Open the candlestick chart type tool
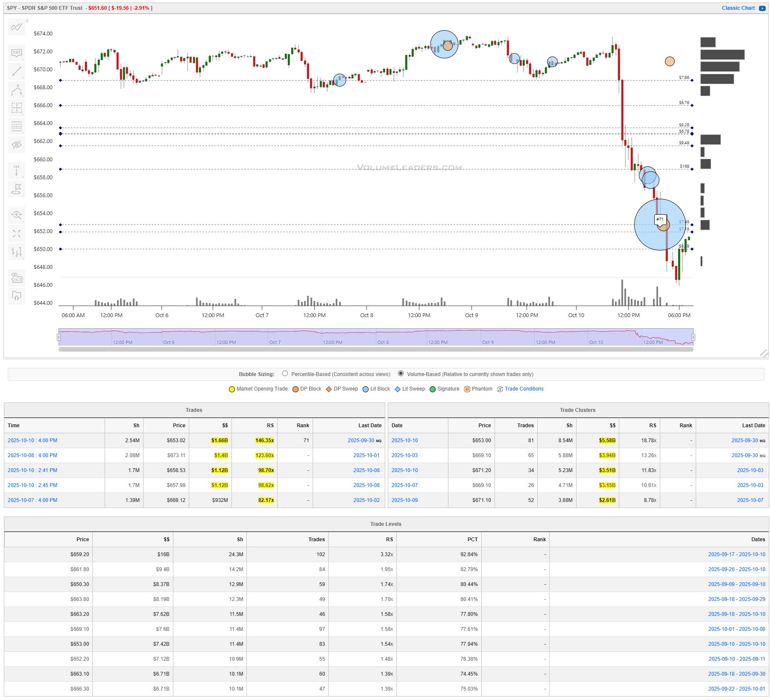The height and width of the screenshot is (700, 770). click(x=17, y=252)
